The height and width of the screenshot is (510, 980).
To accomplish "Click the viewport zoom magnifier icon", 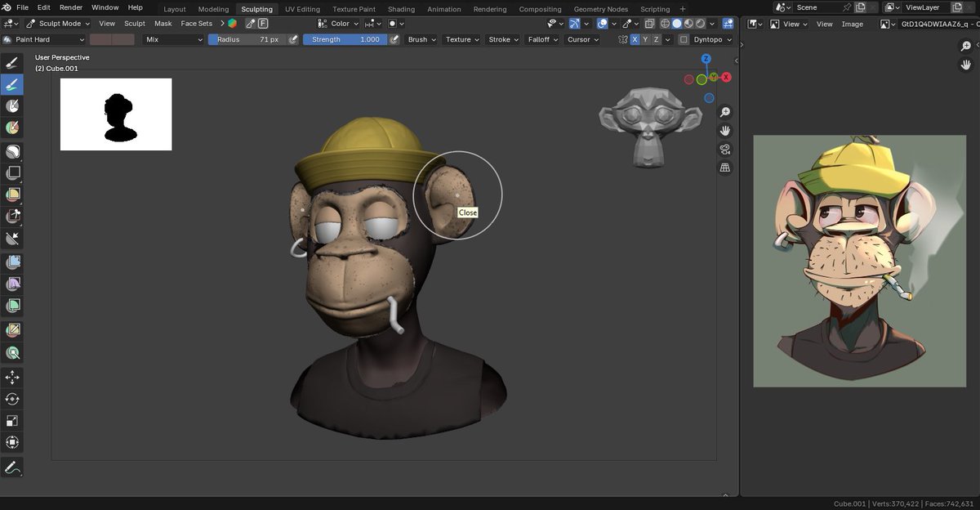I will coord(724,112).
